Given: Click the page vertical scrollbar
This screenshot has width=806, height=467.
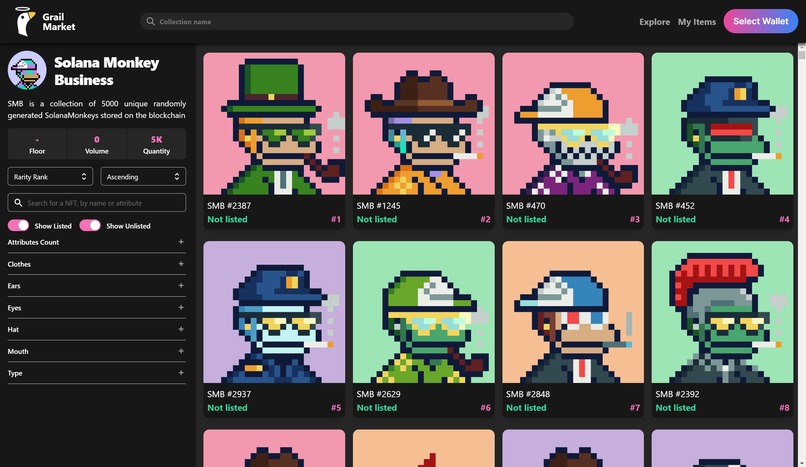Looking at the screenshot, I should click(801, 255).
